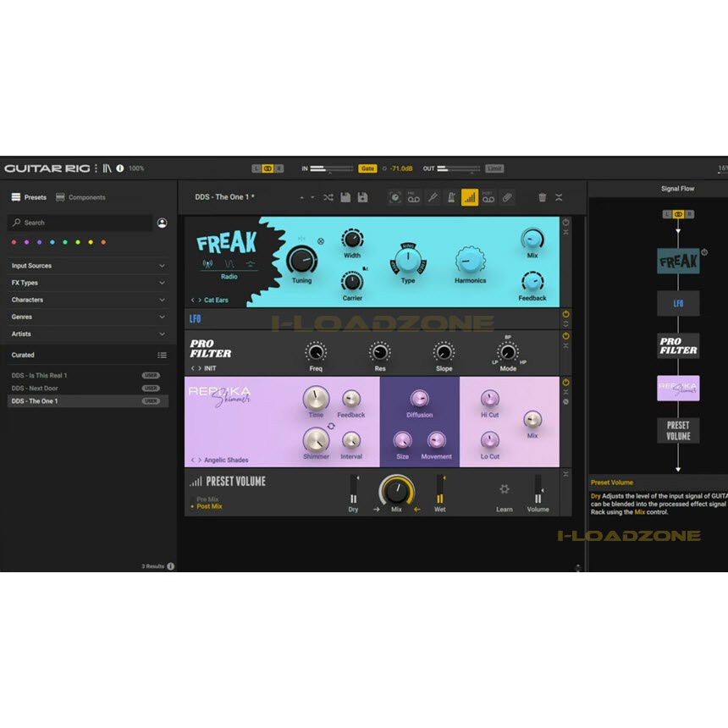Image resolution: width=728 pixels, height=728 pixels.
Task: Toggle the output Limit button
Action: point(494,168)
